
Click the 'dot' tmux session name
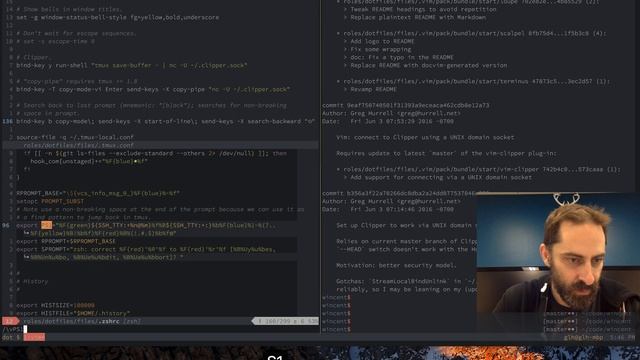[7, 337]
